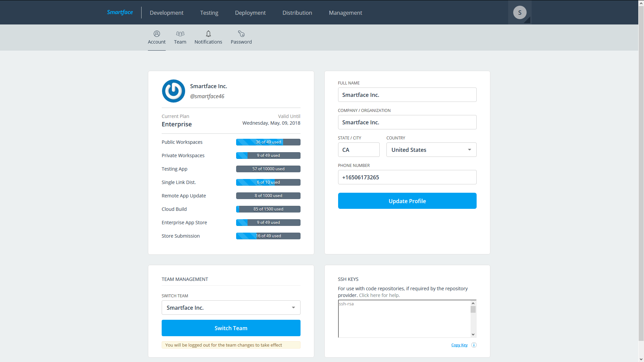Open the Development menu
Screen dimensions: 644x362
tap(166, 13)
